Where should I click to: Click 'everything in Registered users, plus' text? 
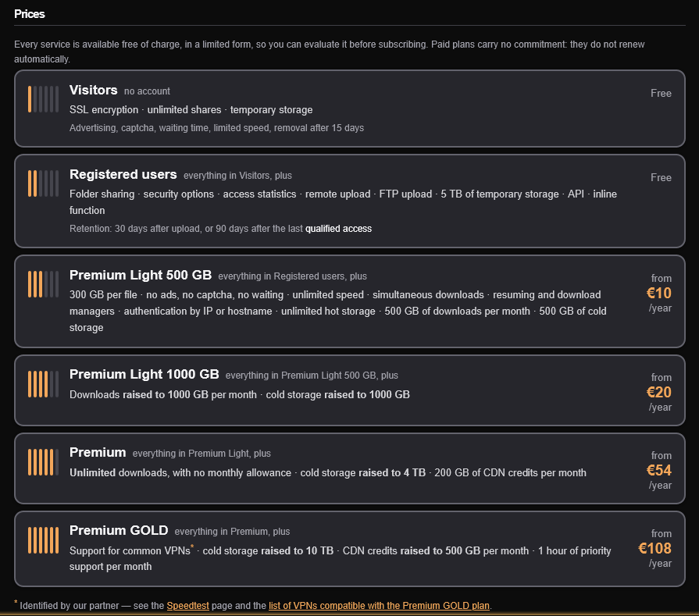292,276
